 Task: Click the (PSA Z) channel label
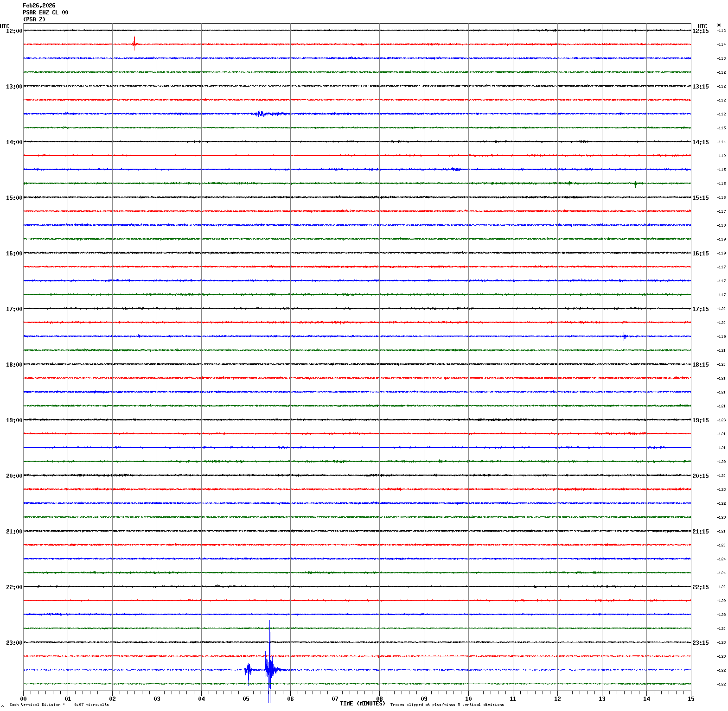(34, 19)
